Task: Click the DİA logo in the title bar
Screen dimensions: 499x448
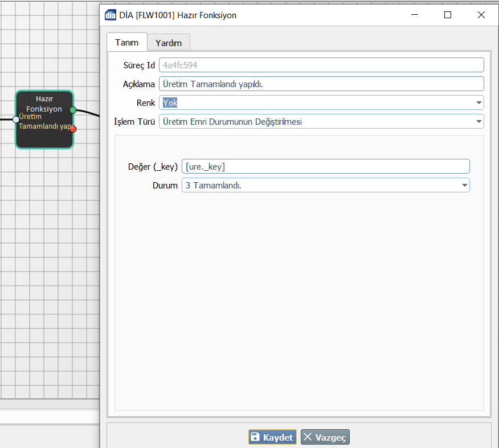Action: pyautogui.click(x=111, y=15)
